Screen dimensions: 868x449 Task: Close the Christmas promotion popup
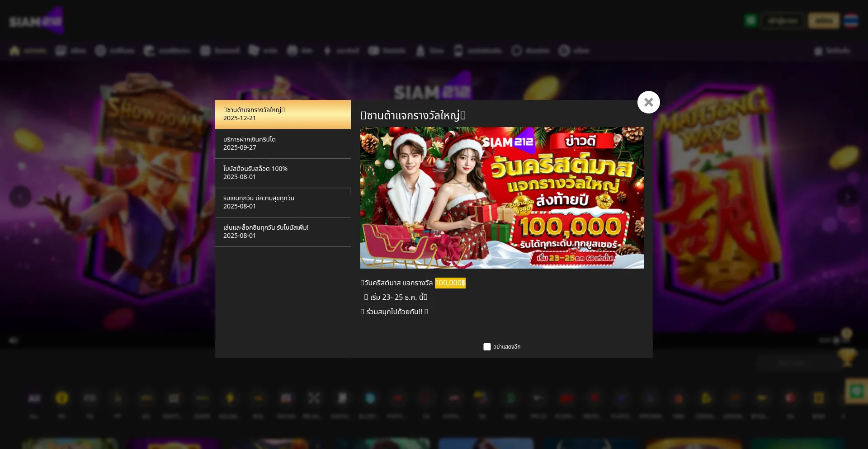coord(649,102)
